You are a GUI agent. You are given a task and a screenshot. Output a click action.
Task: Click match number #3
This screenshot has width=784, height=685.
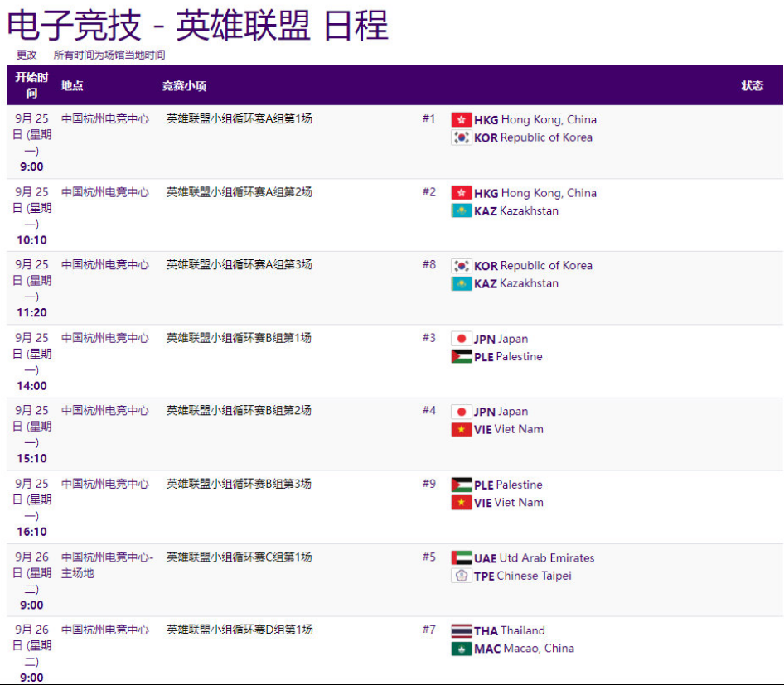[429, 338]
